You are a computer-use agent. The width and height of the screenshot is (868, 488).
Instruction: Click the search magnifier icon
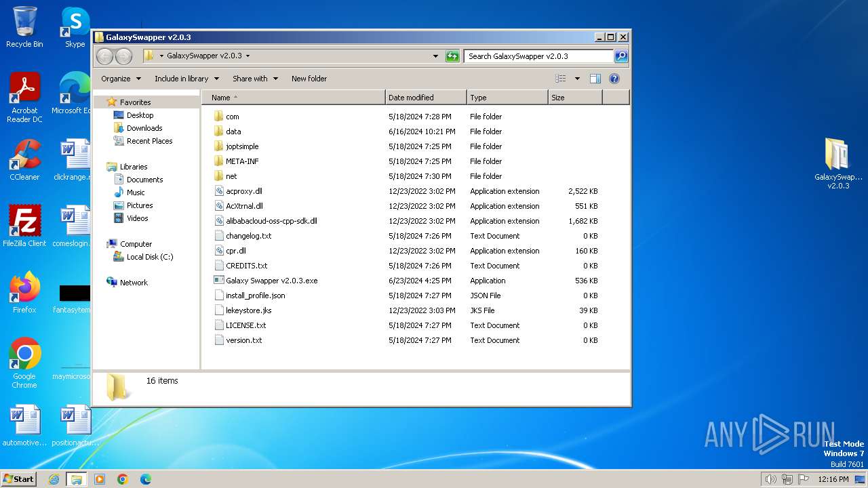point(620,56)
